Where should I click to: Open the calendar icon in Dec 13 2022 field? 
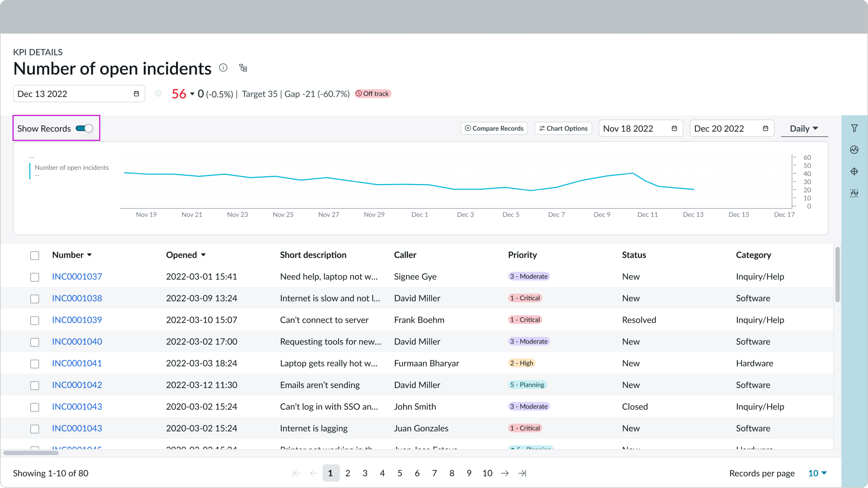(136, 93)
